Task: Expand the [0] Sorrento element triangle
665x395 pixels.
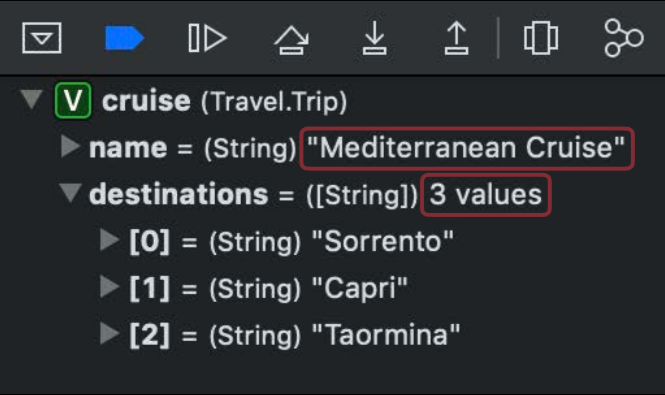Action: [x=110, y=240]
